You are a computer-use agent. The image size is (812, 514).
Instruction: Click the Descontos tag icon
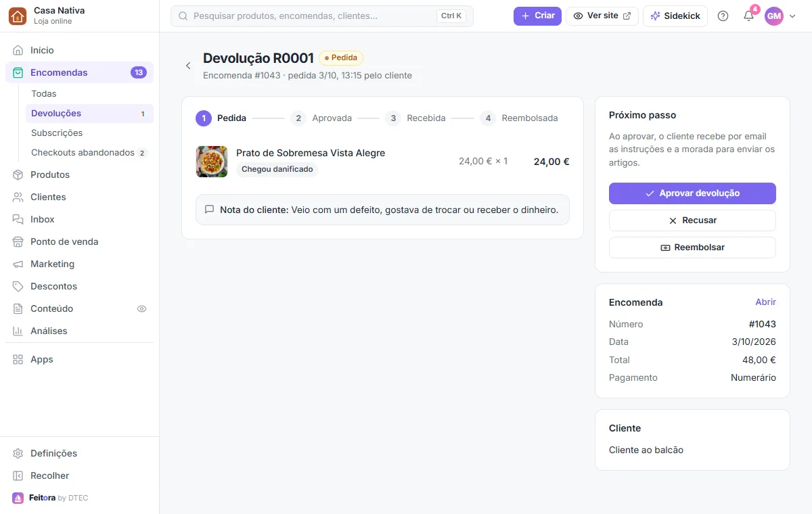coord(18,286)
